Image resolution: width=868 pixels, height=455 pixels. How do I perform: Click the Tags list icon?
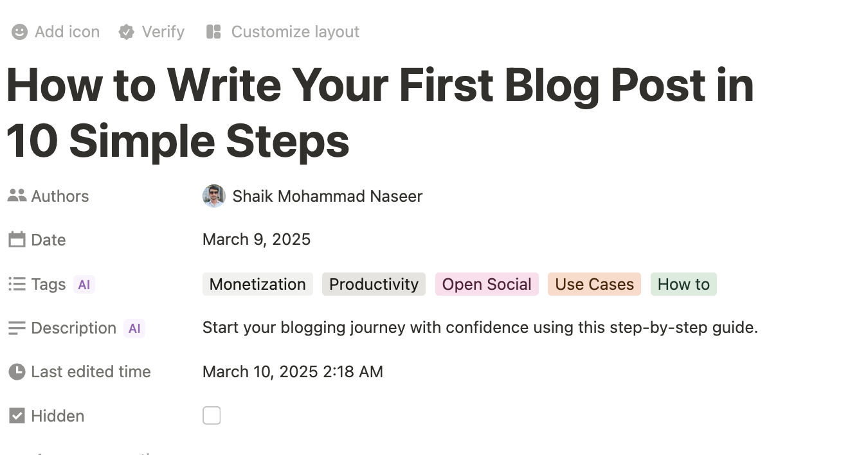coord(17,284)
